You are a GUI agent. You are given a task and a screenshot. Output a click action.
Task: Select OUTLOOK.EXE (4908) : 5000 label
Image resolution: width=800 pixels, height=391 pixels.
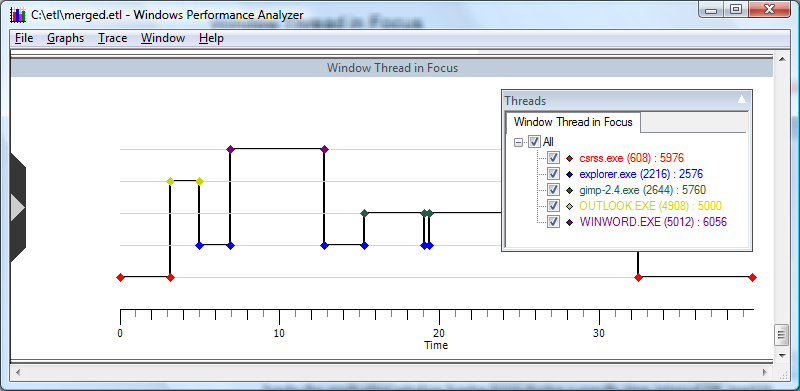point(651,206)
